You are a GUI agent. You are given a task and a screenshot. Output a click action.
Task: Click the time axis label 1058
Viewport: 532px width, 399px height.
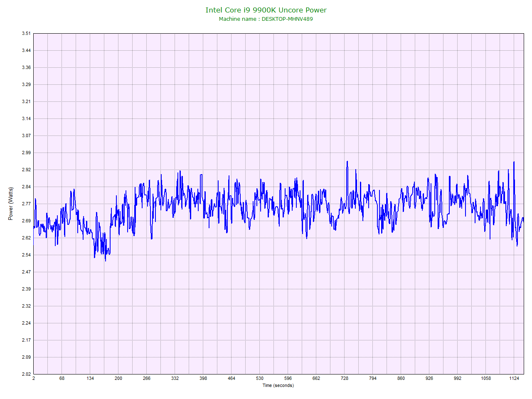tap(486, 379)
